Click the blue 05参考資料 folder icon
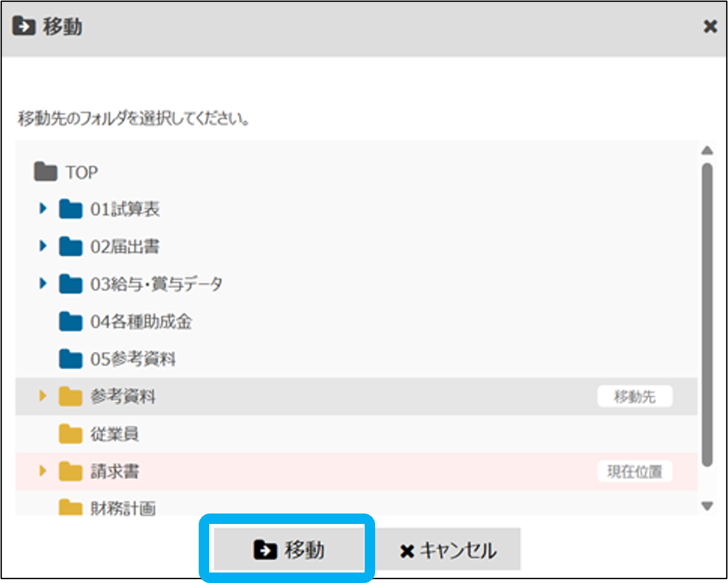This screenshot has height=583, width=728. (70, 359)
